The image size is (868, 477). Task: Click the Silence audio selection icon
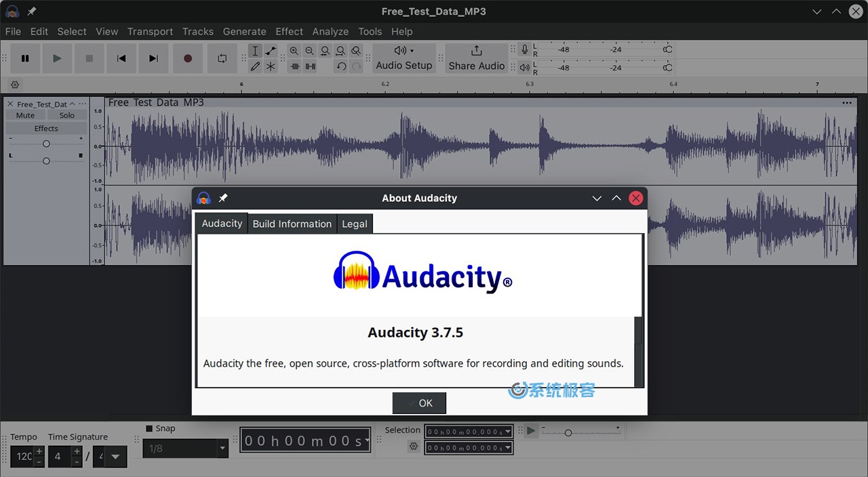point(310,66)
